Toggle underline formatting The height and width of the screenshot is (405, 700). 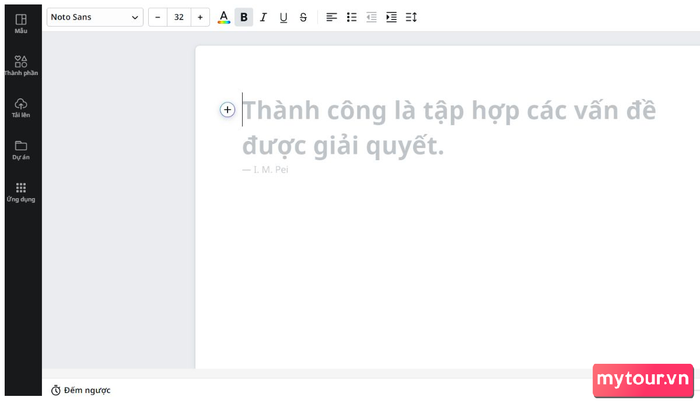point(283,17)
